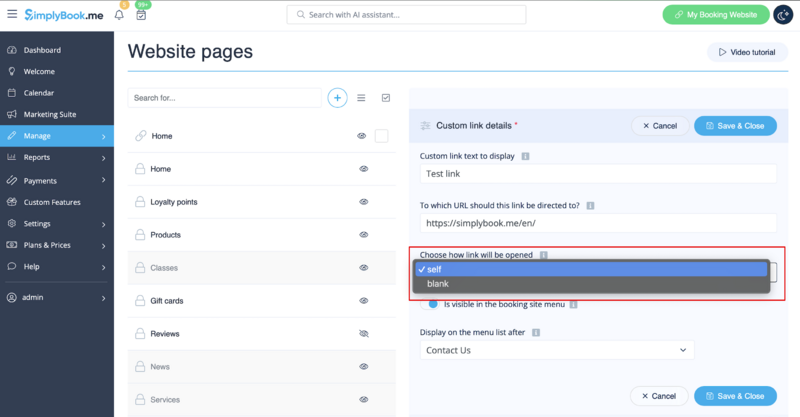Click the Custom link text 'Test link' field

pyautogui.click(x=598, y=174)
